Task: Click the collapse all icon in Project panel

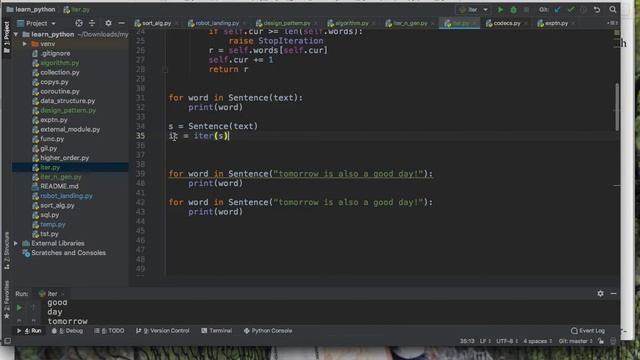Action: 92,23
